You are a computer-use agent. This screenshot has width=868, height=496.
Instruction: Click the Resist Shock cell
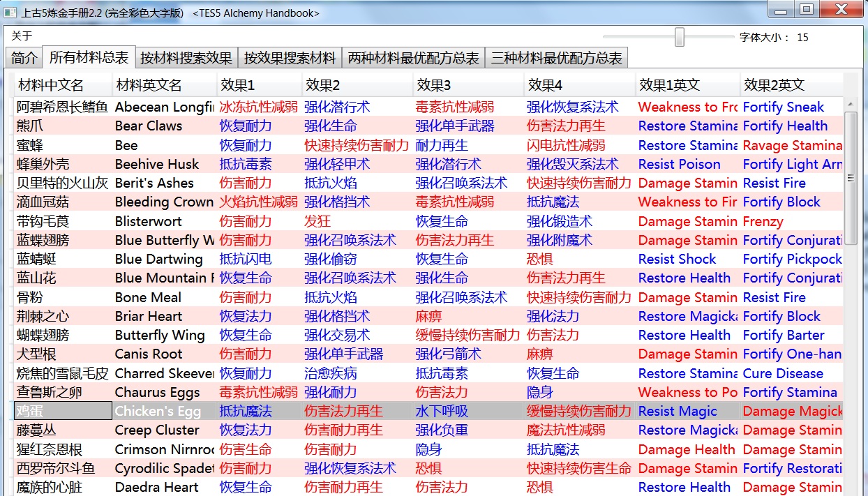[689, 259]
